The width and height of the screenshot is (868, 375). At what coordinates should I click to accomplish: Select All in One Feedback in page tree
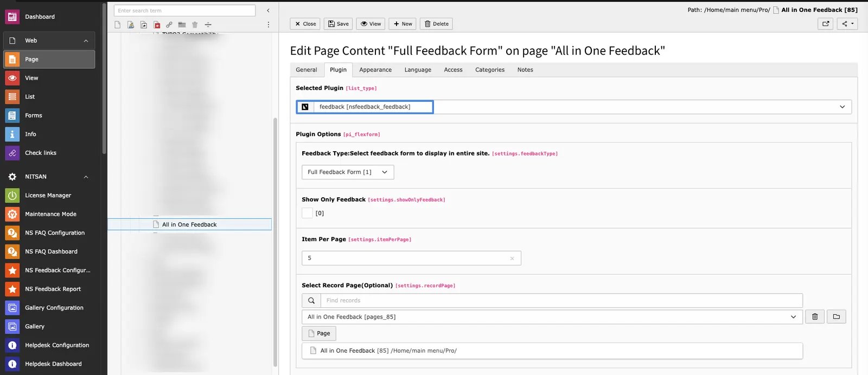pos(189,224)
